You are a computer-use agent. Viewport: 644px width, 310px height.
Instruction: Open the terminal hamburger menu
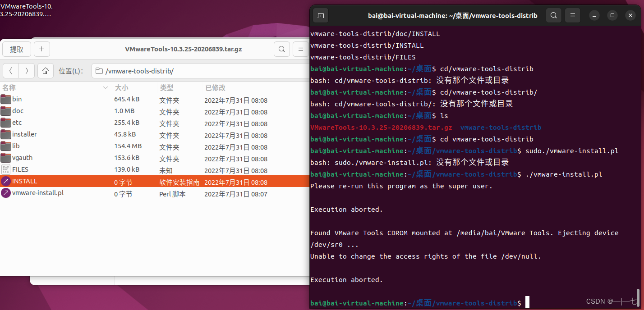click(572, 15)
